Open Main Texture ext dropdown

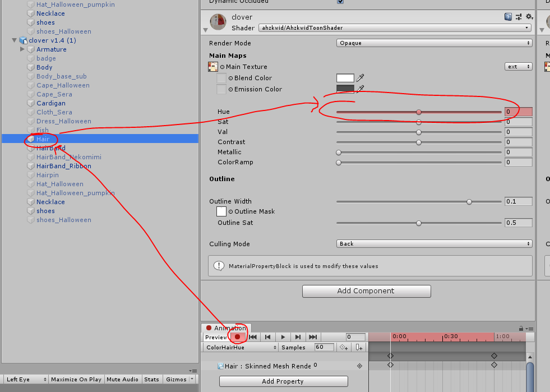[518, 67]
